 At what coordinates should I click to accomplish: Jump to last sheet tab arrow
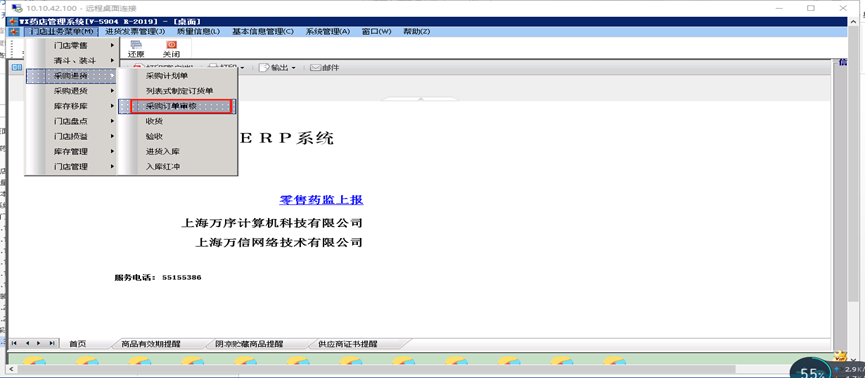51,343
